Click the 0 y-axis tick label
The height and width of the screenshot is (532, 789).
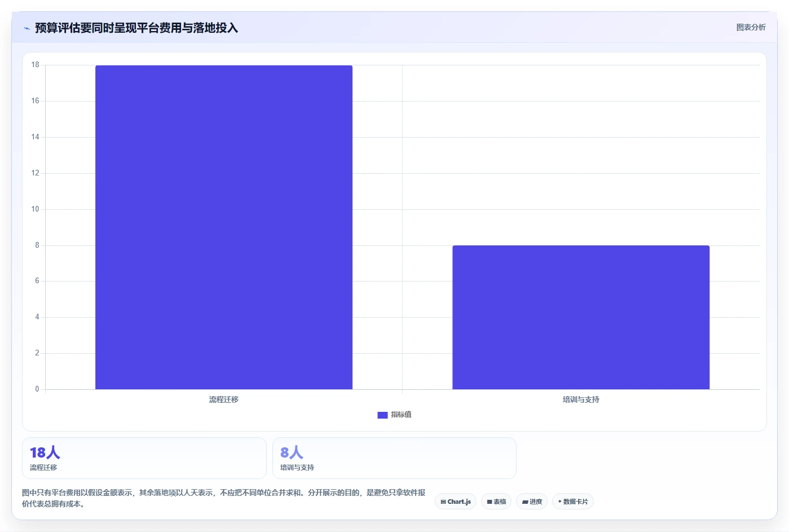click(x=37, y=389)
